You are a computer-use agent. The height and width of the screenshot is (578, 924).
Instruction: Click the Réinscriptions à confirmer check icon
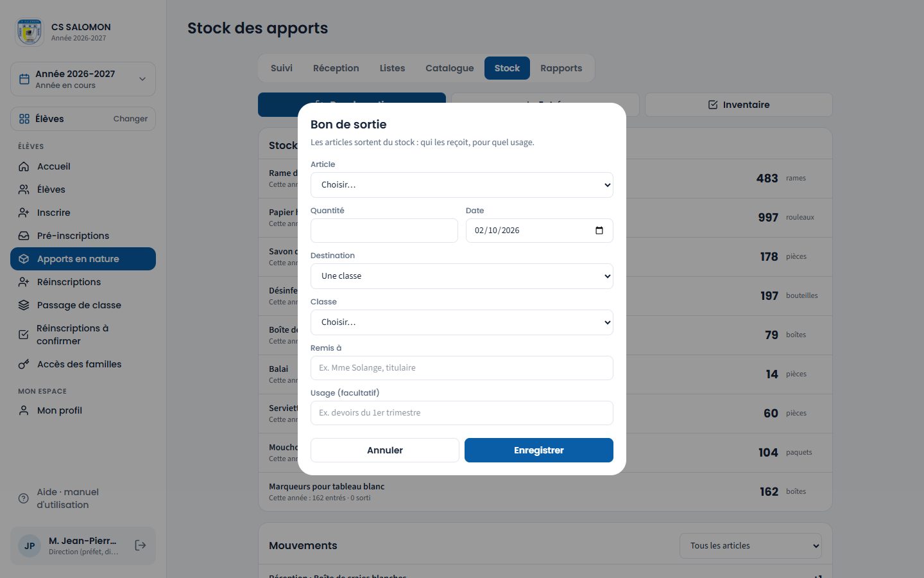pyautogui.click(x=24, y=335)
